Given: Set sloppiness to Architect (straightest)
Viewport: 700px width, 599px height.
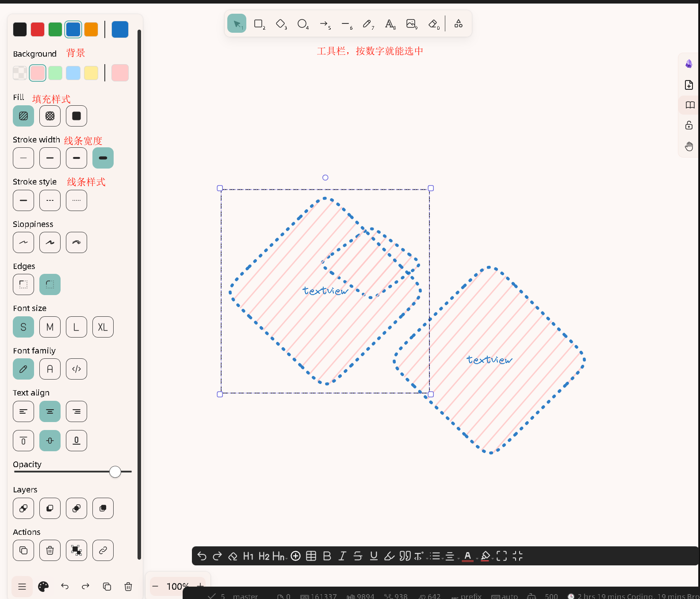Looking at the screenshot, I should click(x=23, y=242).
